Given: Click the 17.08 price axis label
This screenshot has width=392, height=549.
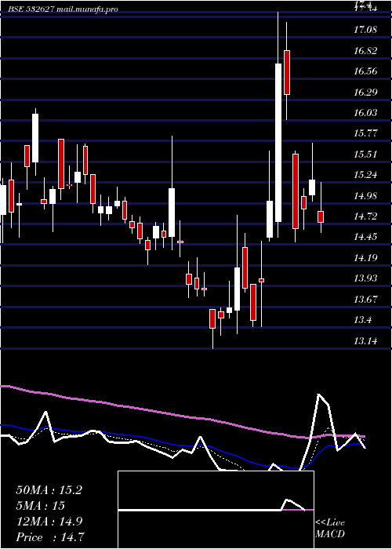Looking at the screenshot, I should [365, 30].
